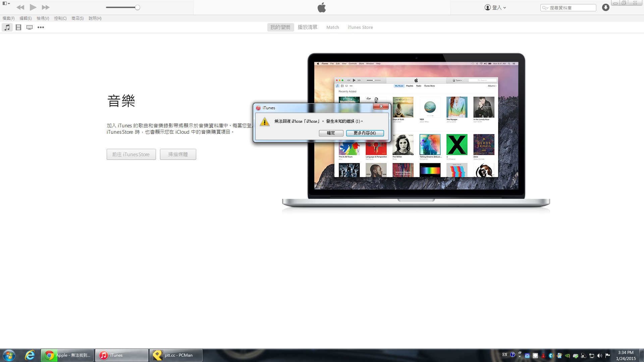Click the iCloud tray icon

pyautogui.click(x=527, y=356)
